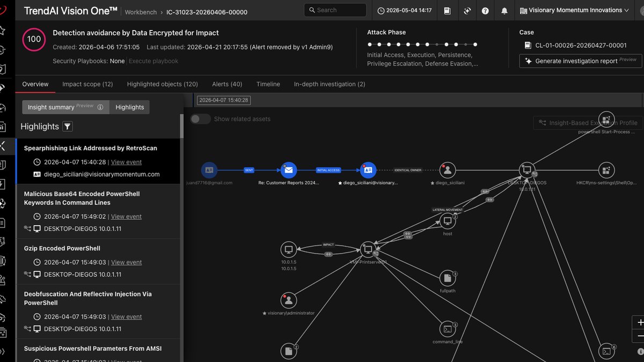The image size is (644, 362).
Task: Select the Insight summary view button
Action: [65, 107]
